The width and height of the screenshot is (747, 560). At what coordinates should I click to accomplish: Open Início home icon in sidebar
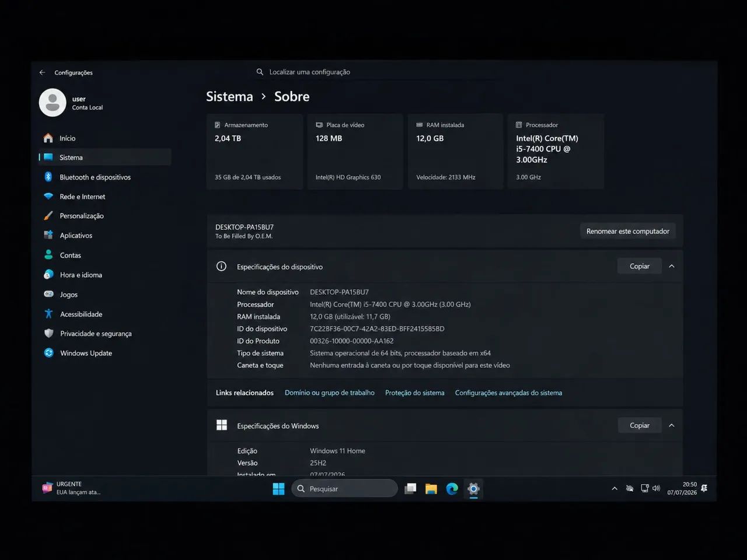click(48, 138)
